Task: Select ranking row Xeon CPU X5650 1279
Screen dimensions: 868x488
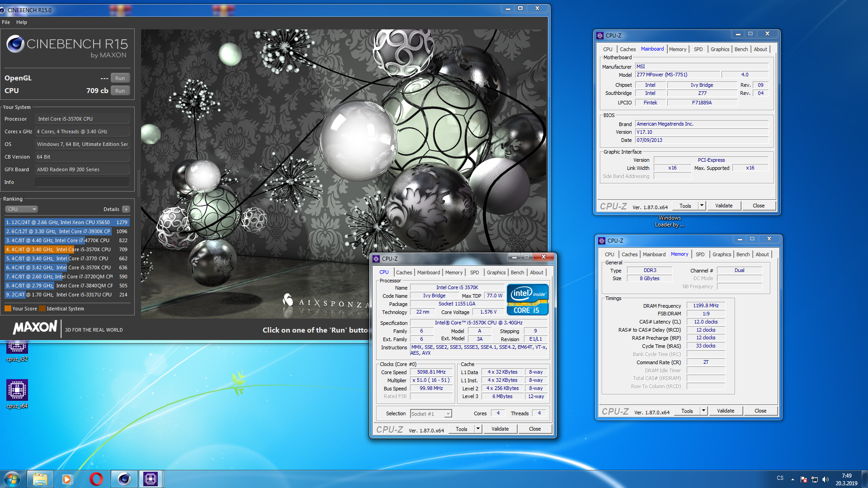Action: pos(67,222)
